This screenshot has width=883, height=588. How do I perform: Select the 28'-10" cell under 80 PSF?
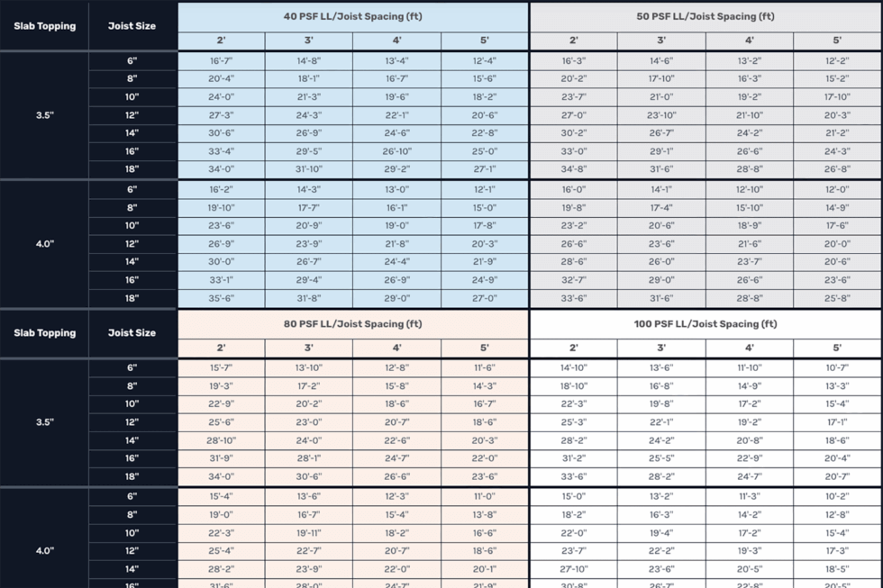(x=222, y=440)
